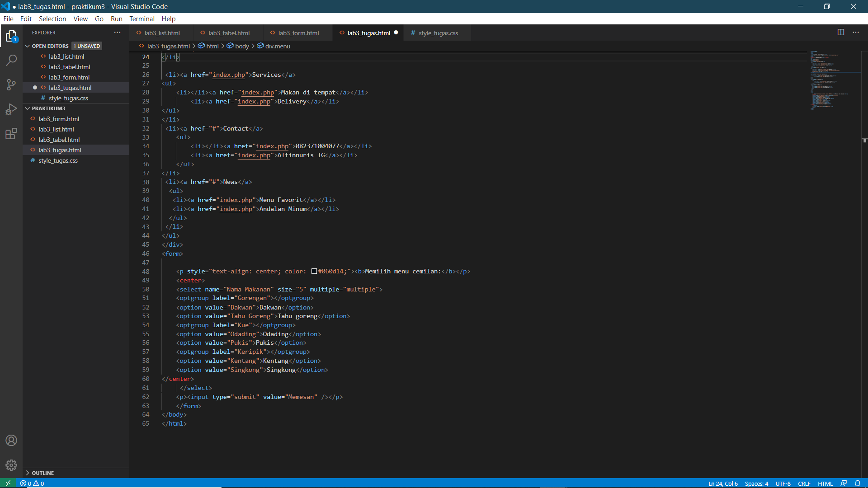Open the color picker swatch on line 48
The image size is (868, 488).
point(314,271)
